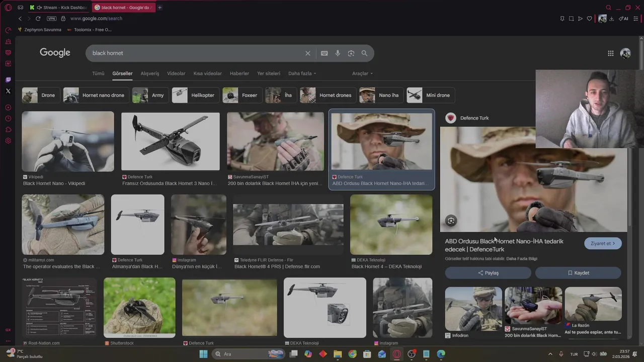Click the Ziyaret et button
The width and height of the screenshot is (644, 362).
[x=603, y=243]
